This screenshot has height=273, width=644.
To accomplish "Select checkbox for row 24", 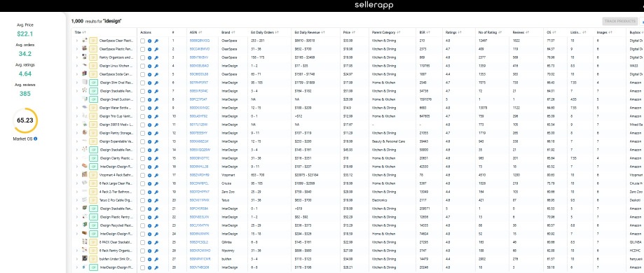I will pyautogui.click(x=142, y=234).
